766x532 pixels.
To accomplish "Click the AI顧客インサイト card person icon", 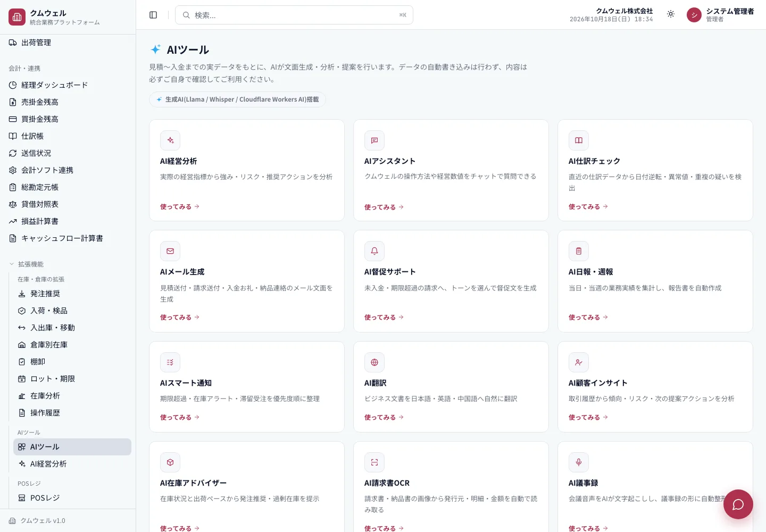I will [579, 362].
